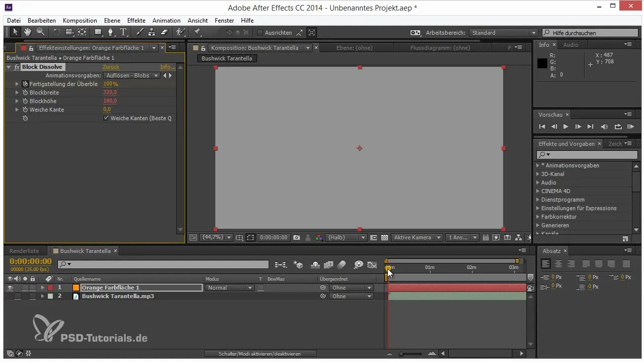Select the Puppet Pin tool
Viewport: 644px width, 362px height.
pos(197,32)
